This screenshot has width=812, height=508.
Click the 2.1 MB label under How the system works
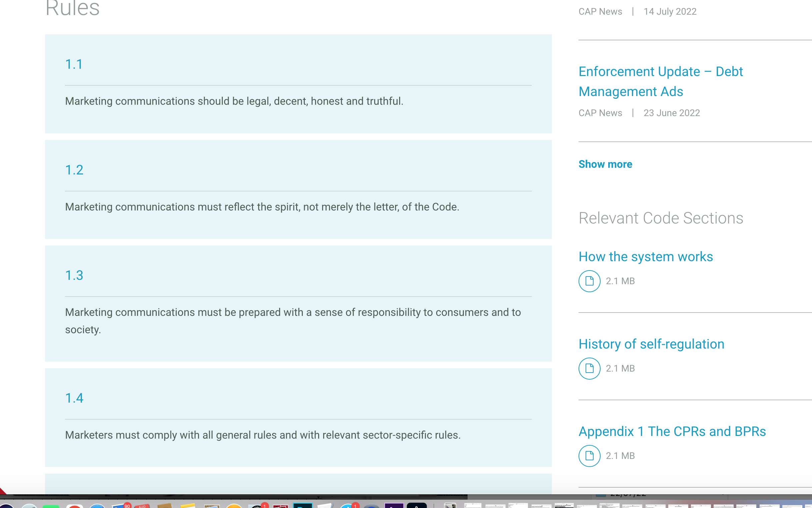pyautogui.click(x=620, y=281)
